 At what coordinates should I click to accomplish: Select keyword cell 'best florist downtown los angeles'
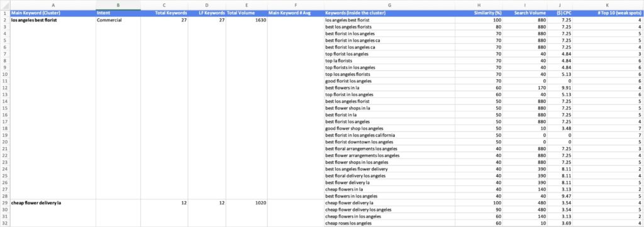(x=389, y=142)
